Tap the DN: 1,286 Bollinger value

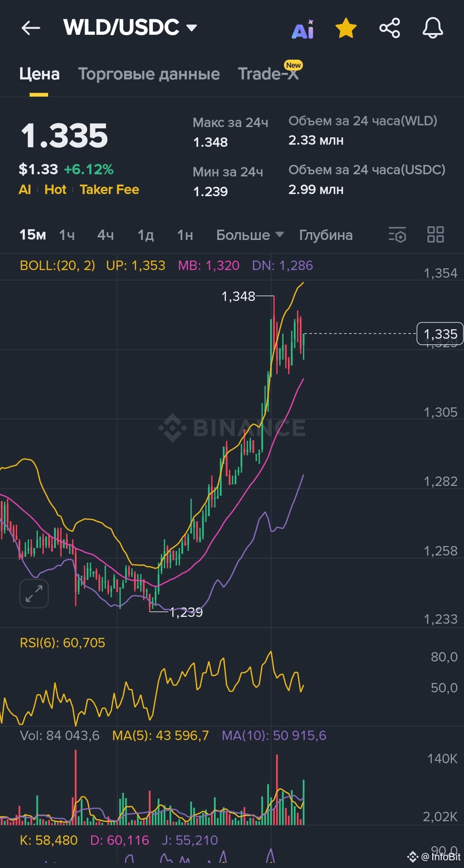tap(282, 265)
